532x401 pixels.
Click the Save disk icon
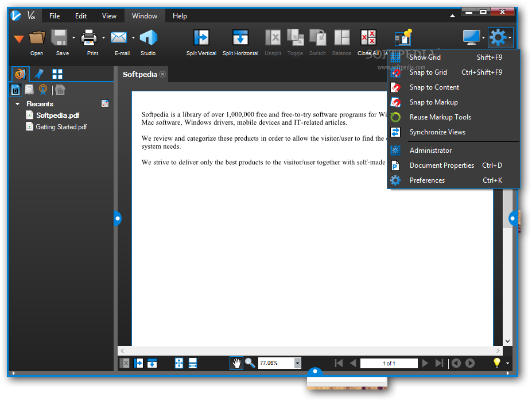click(x=59, y=37)
